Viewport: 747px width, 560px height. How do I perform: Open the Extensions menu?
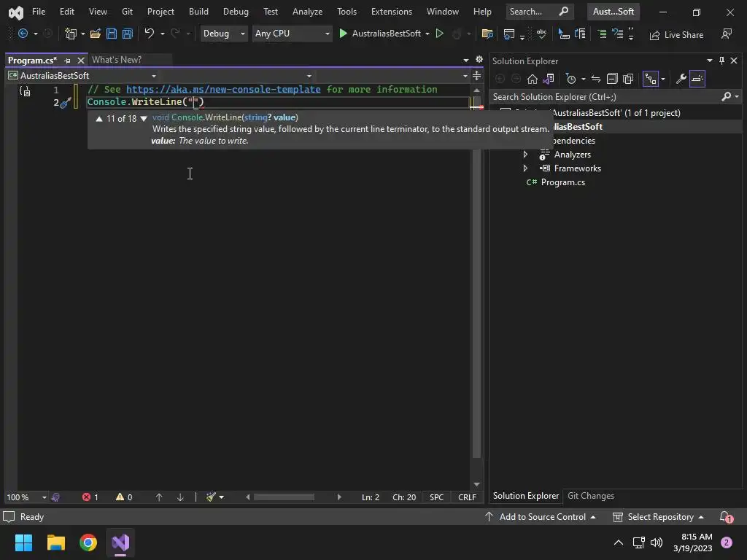[392, 12]
